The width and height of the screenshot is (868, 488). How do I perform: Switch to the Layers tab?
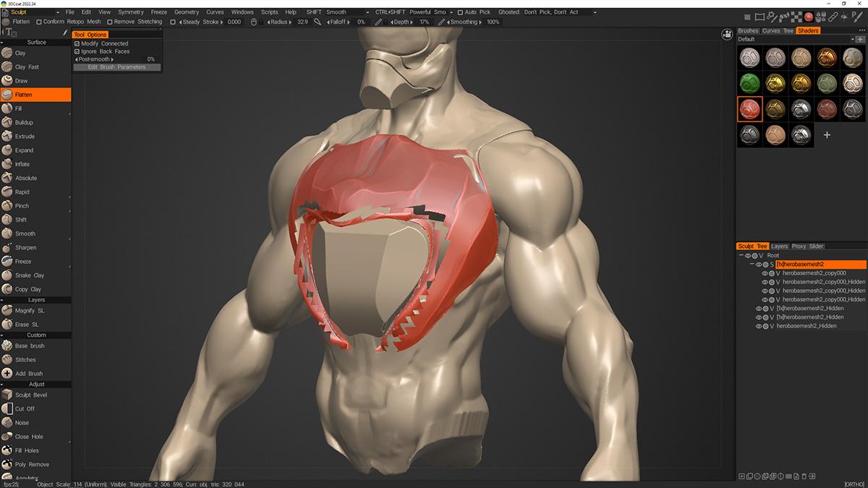[779, 247]
